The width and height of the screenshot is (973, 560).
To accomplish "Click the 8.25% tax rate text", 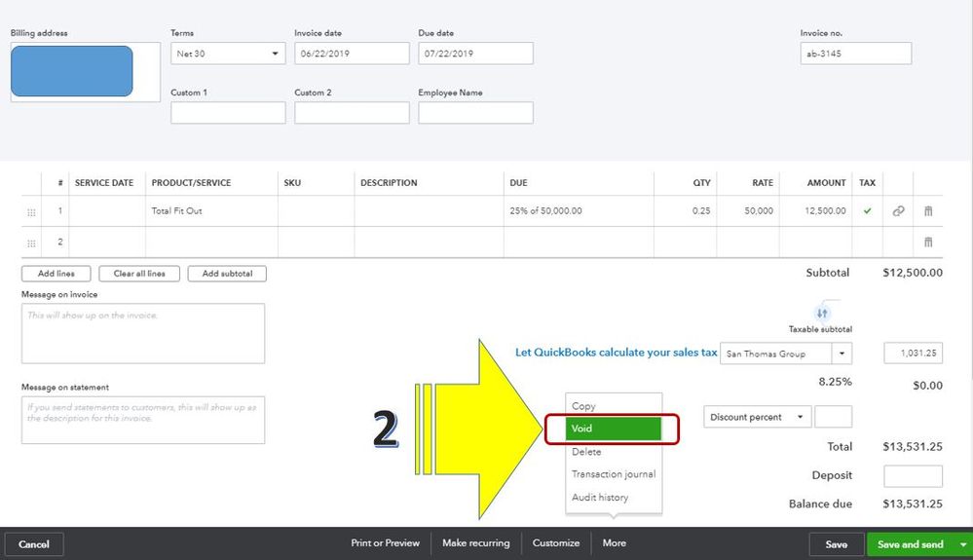I will click(835, 382).
